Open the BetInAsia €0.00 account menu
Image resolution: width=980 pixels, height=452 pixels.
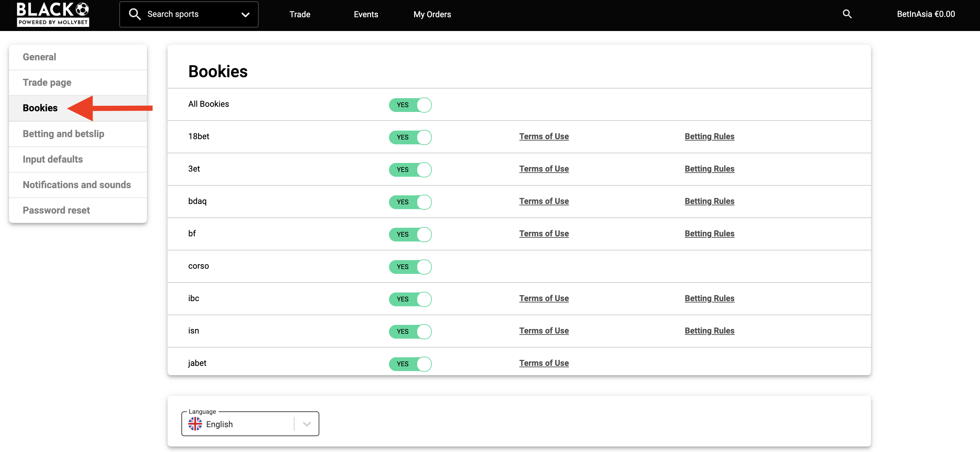[925, 14]
